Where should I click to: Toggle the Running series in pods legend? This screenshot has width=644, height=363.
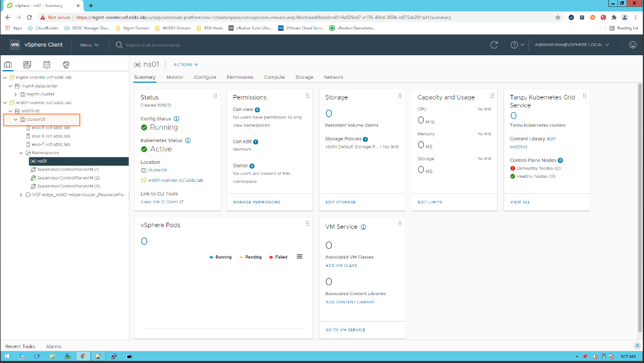220,257
